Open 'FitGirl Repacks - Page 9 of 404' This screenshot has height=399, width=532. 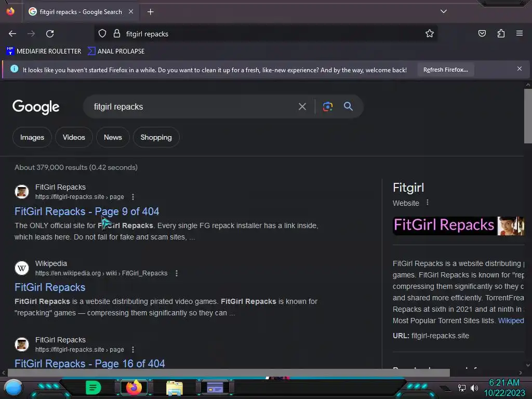click(x=87, y=211)
